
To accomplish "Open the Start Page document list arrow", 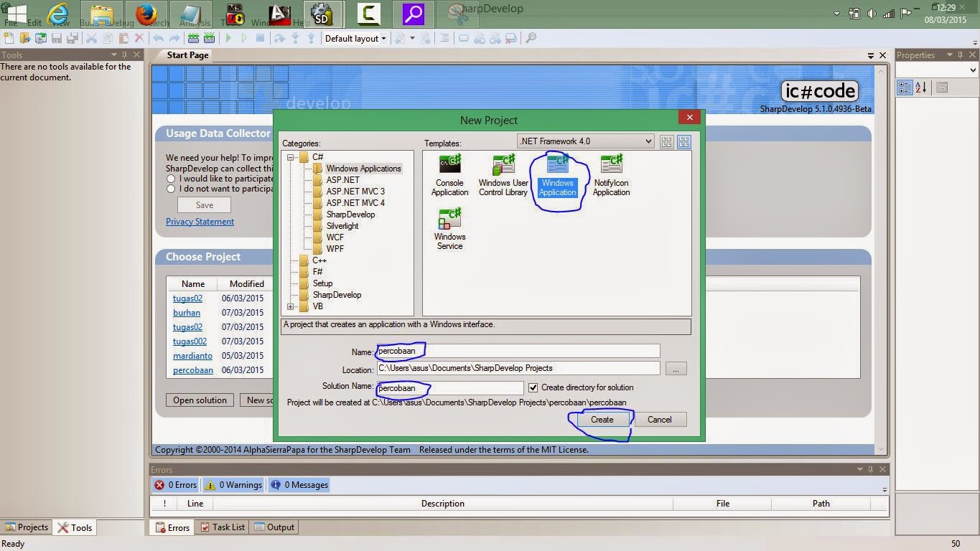I will click(x=871, y=55).
